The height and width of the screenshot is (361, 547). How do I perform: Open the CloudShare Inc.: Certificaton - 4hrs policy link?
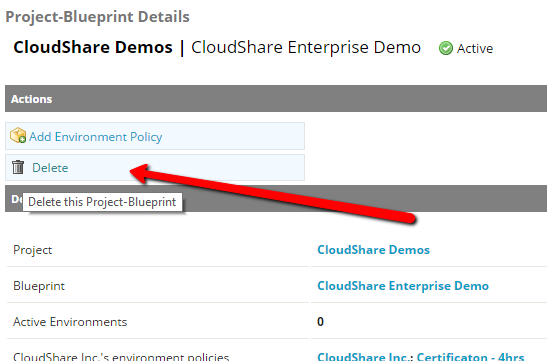point(421,356)
